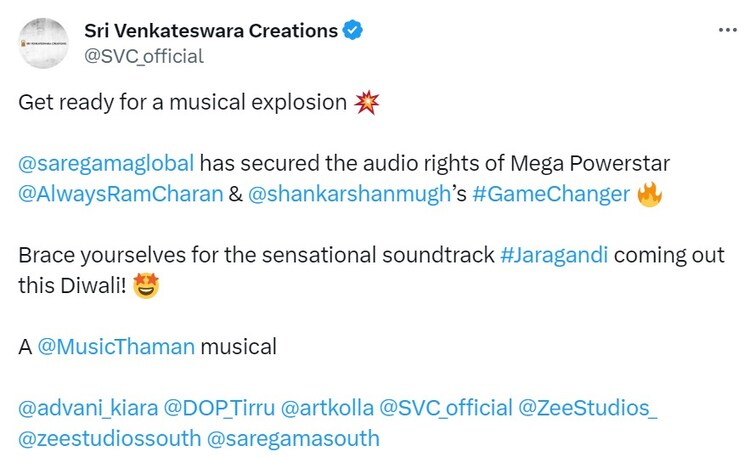Open the @MusicThaman mention
The width and height of the screenshot is (750, 457).
click(116, 347)
